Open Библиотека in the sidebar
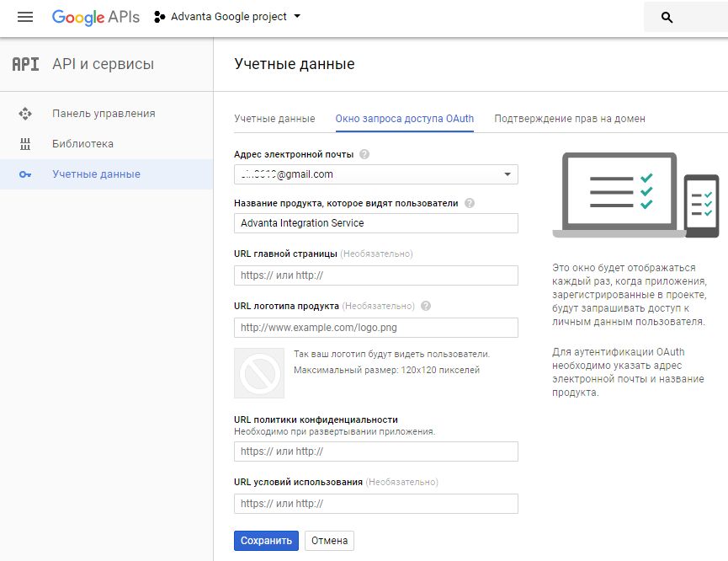Image resolution: width=728 pixels, height=561 pixels. coord(82,144)
